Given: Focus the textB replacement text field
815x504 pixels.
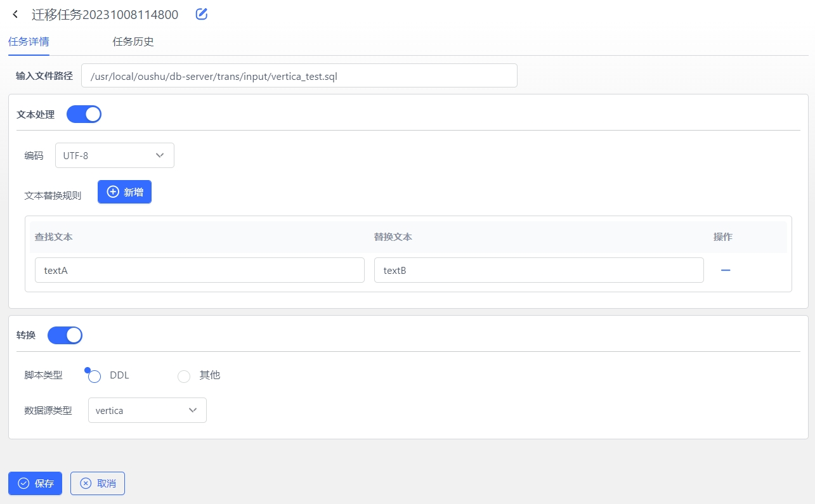Looking at the screenshot, I should pyautogui.click(x=539, y=270).
